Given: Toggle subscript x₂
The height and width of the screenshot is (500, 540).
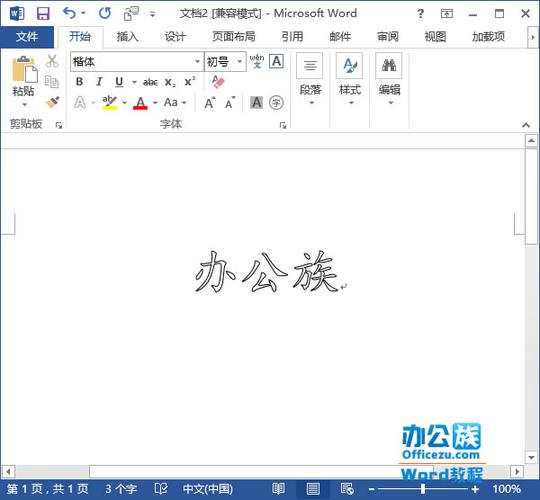Looking at the screenshot, I should (170, 82).
